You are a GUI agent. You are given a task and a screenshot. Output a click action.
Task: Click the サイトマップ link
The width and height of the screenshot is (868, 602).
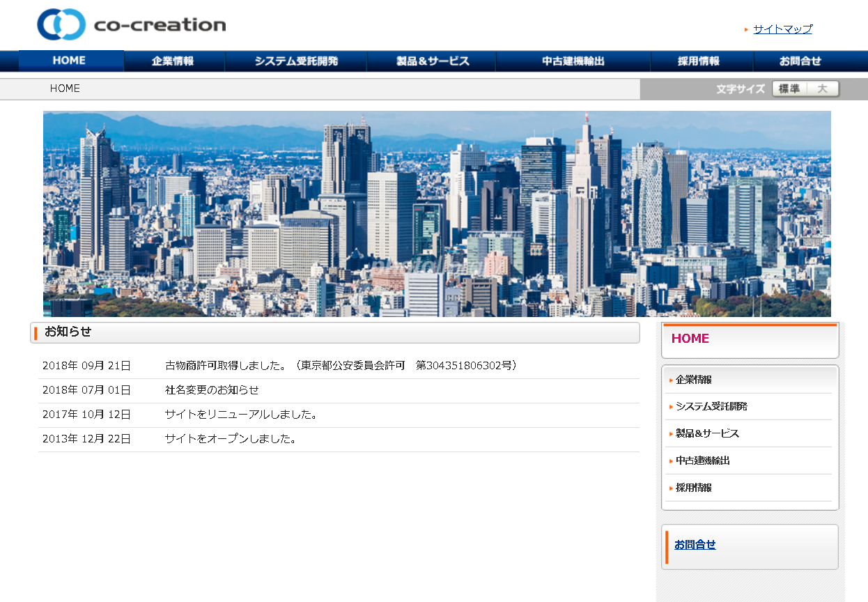[782, 30]
